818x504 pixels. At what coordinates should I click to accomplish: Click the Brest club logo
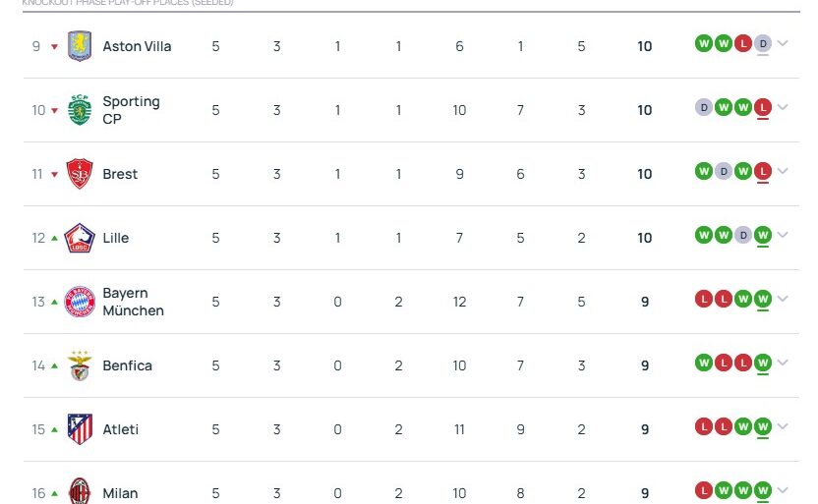click(x=79, y=174)
